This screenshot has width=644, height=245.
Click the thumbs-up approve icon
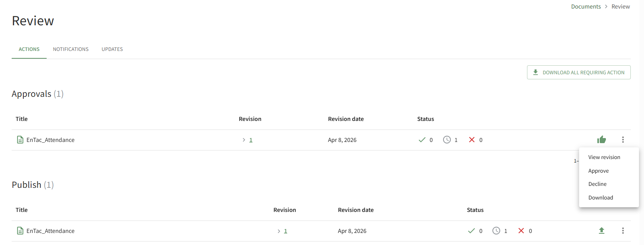[601, 140]
